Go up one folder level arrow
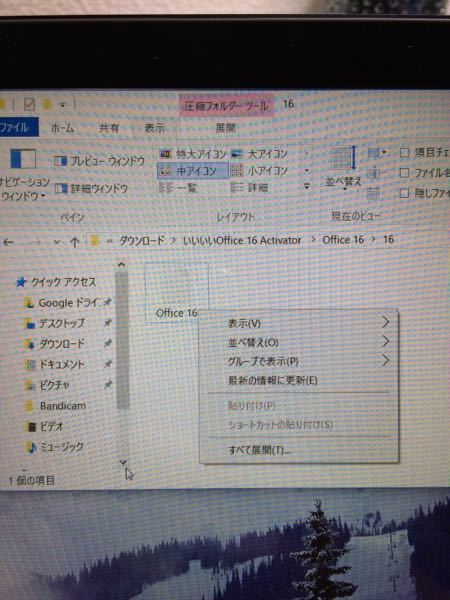 (75, 242)
